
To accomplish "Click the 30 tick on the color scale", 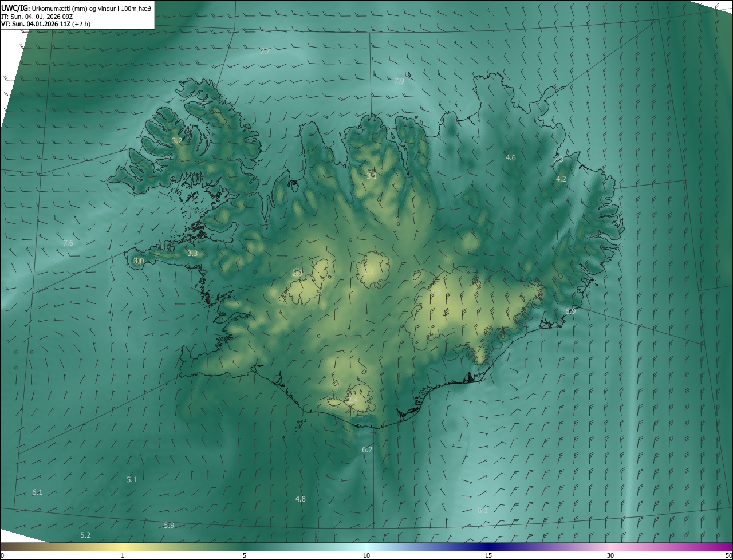I will [x=610, y=556].
